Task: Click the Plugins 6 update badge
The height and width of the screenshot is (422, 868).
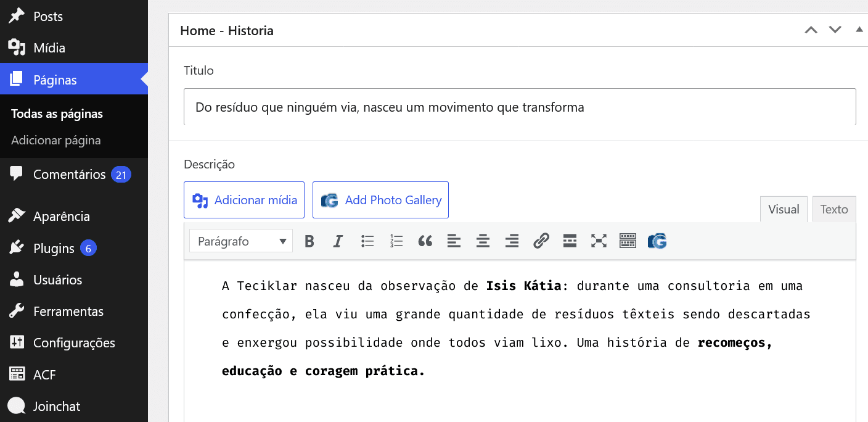Action: (88, 249)
